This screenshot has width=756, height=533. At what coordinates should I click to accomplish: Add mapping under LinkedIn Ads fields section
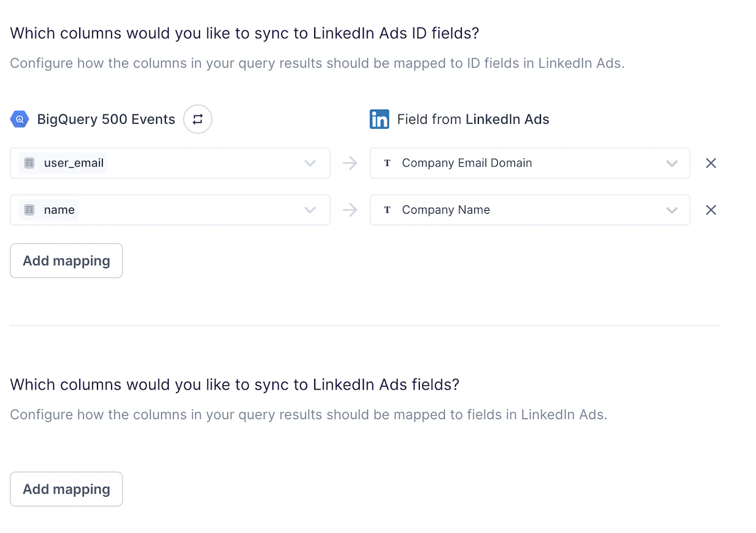tap(66, 489)
